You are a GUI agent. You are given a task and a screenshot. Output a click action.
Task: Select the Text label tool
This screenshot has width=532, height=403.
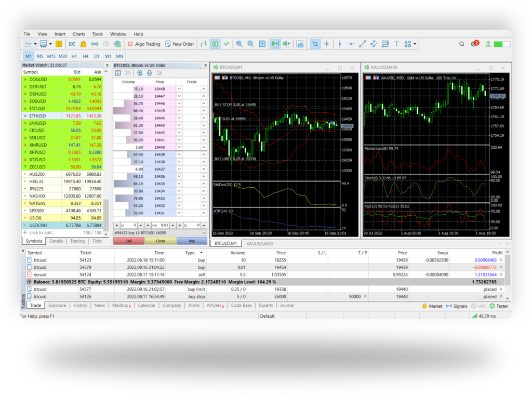[x=397, y=44]
